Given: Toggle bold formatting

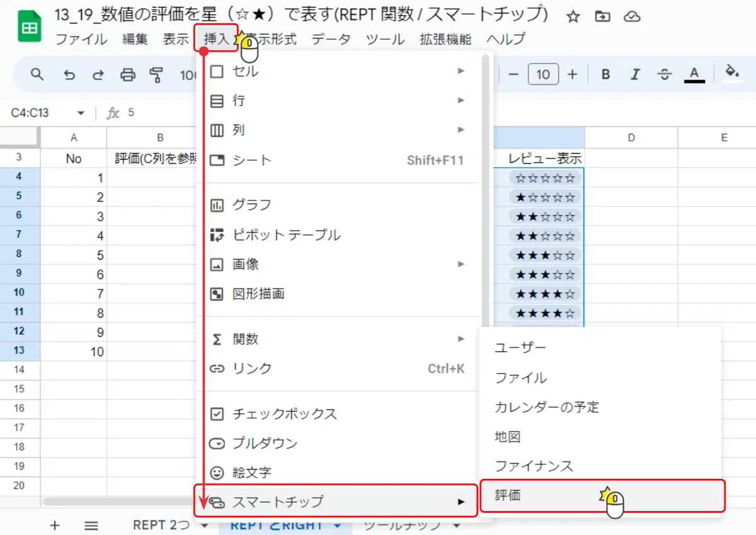Looking at the screenshot, I should click(605, 74).
